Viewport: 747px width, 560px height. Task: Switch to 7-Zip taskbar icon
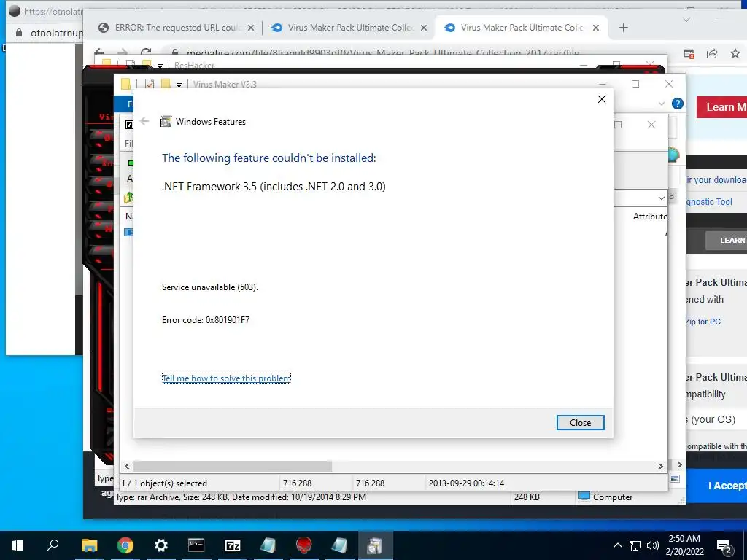(232, 545)
